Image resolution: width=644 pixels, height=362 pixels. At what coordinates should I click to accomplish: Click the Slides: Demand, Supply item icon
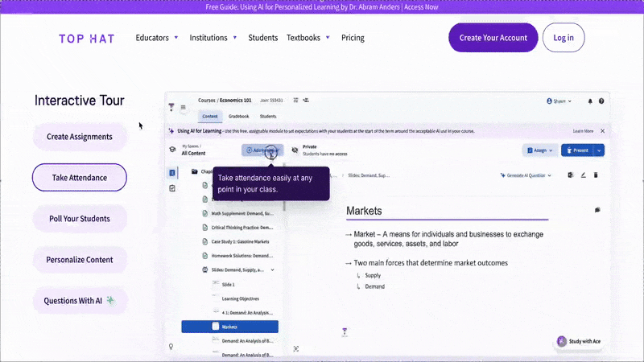[205, 269]
